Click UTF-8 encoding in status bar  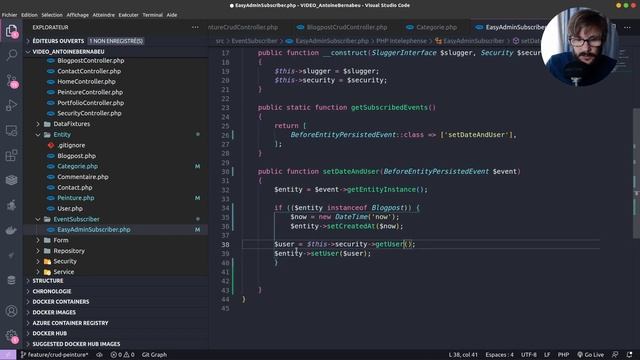tap(529, 355)
